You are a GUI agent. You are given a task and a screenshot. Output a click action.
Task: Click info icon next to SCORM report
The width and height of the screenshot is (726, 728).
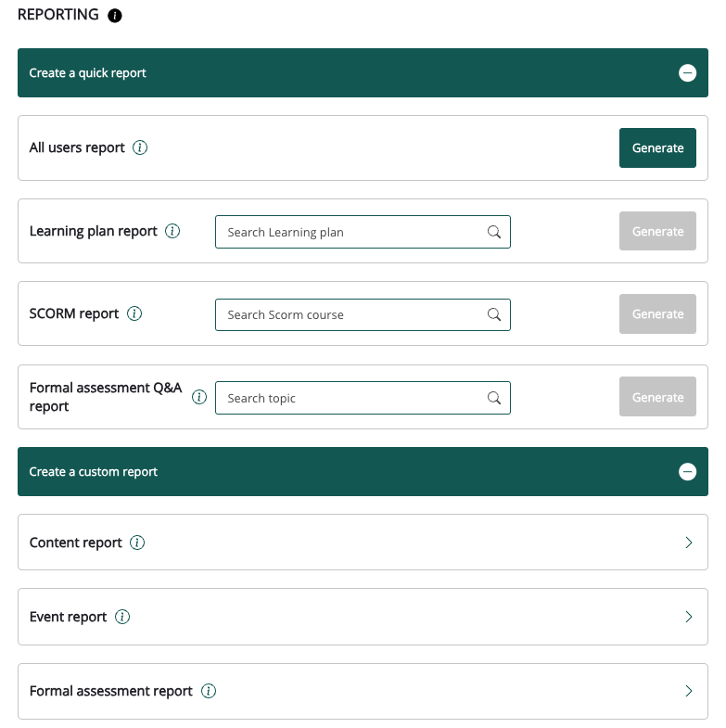pyautogui.click(x=134, y=313)
